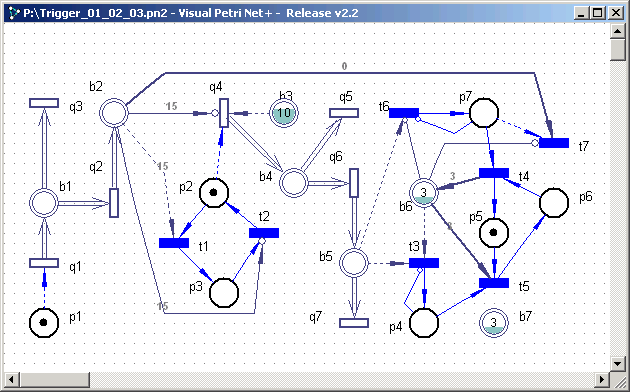Viewport: 630px width, 392px height.
Task: Select double-circle place b4
Action: [294, 183]
